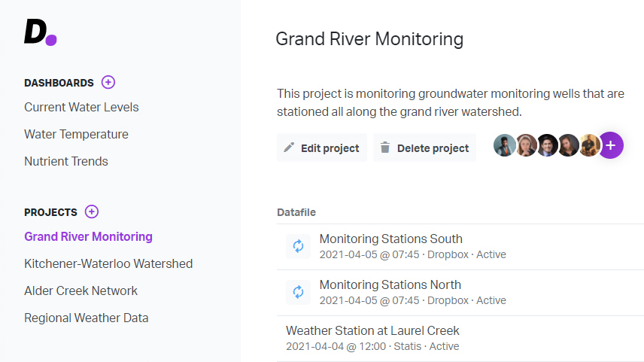Open Kitchener-Waterloo Watershed project
Viewport: 644px width, 362px height.
click(x=108, y=264)
